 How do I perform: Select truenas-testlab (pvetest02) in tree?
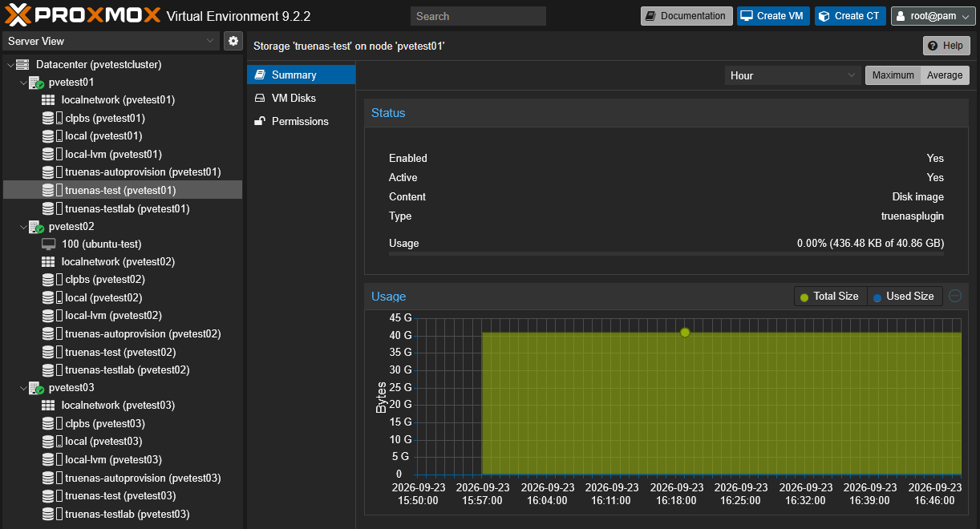(x=123, y=369)
